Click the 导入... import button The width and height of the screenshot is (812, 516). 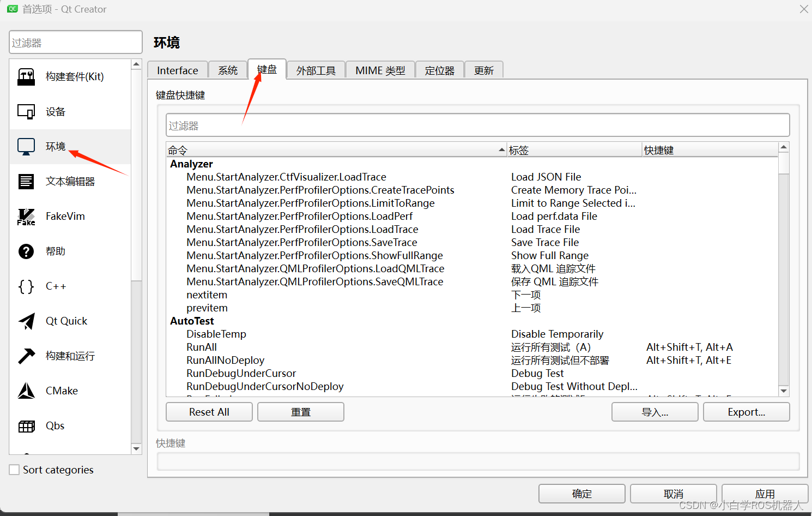point(655,412)
